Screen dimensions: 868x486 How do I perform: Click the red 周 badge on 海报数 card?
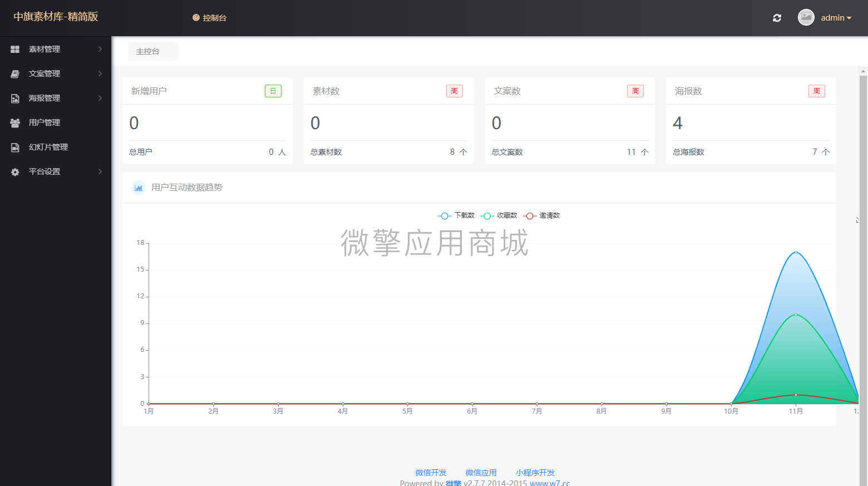(817, 91)
